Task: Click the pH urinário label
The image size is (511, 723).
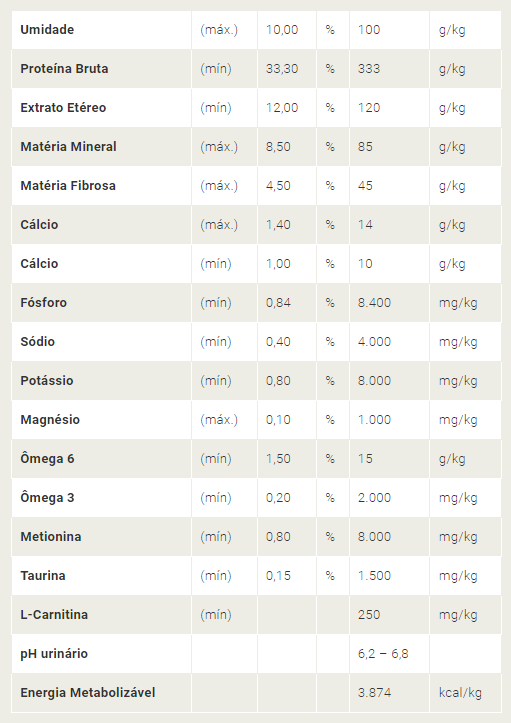Action: [54, 653]
